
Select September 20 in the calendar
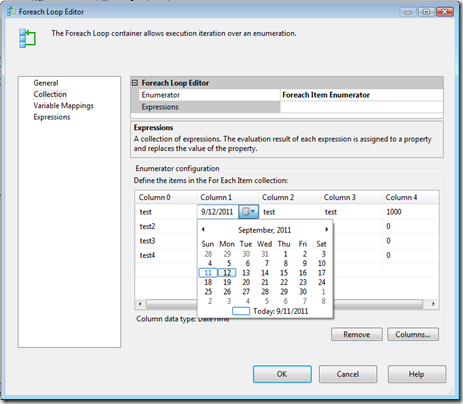[246, 282]
